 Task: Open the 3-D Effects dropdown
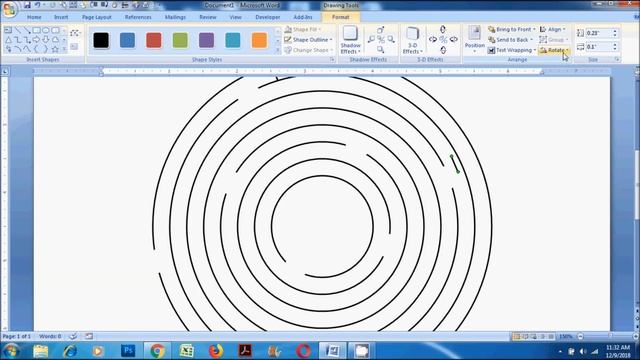click(412, 40)
